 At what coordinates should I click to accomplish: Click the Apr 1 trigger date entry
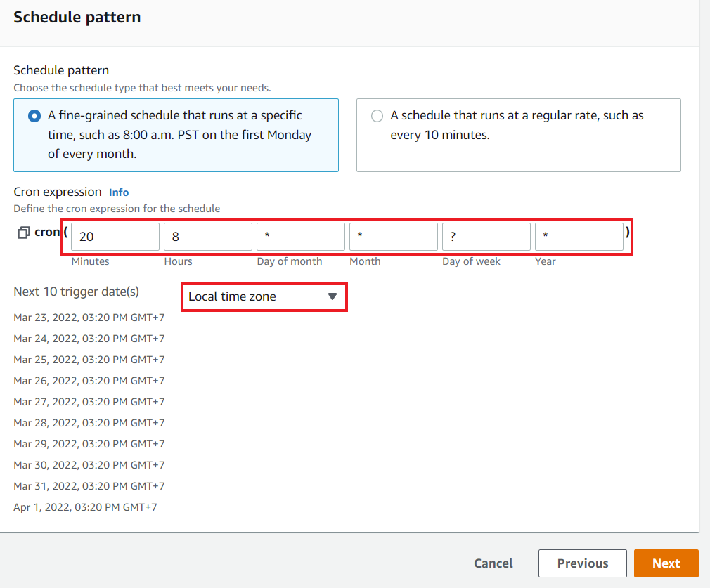(x=85, y=507)
